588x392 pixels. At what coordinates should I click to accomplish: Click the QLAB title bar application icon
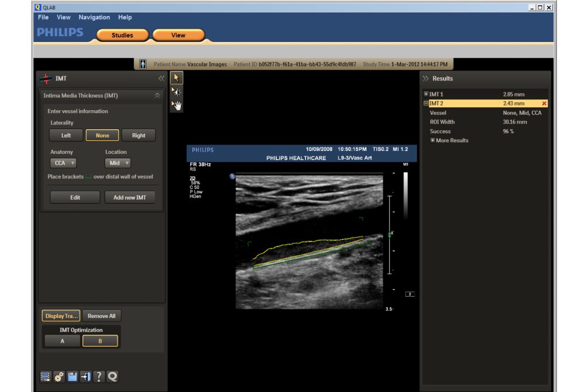point(37,7)
